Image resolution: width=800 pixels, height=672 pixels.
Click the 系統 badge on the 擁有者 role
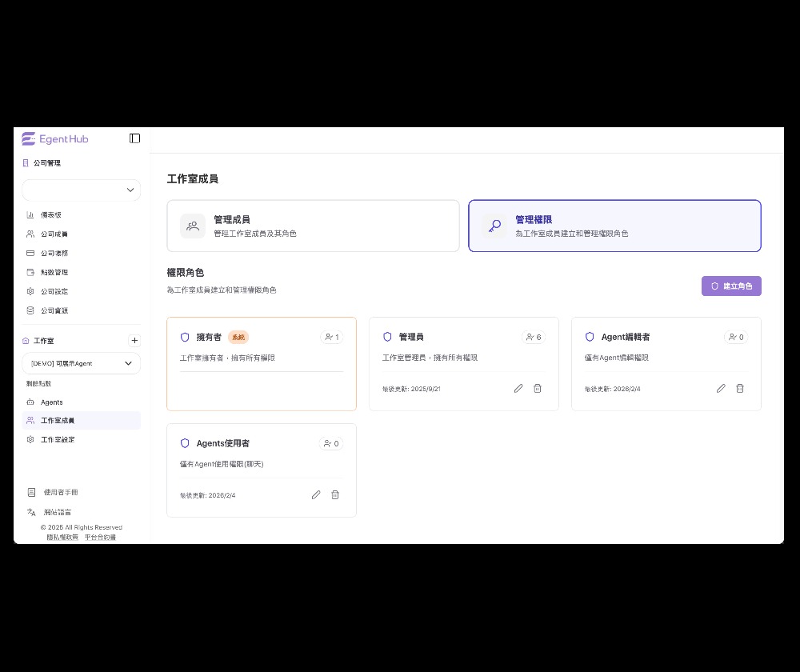[238, 337]
